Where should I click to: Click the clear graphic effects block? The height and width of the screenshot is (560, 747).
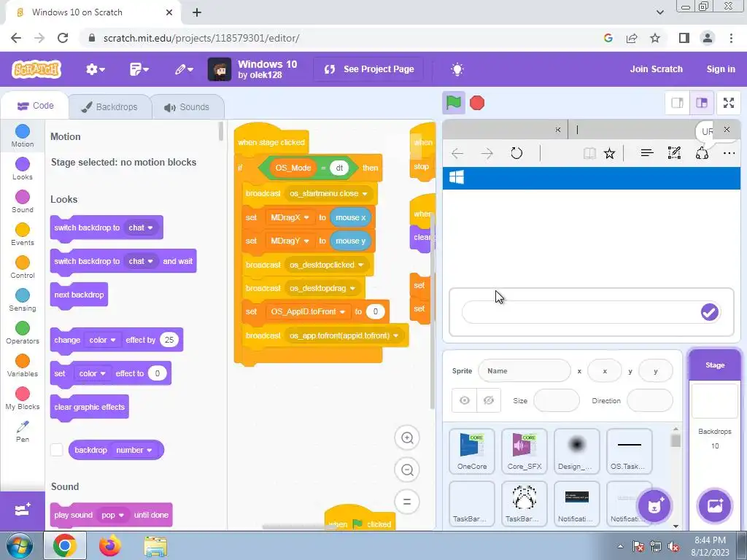pos(90,407)
